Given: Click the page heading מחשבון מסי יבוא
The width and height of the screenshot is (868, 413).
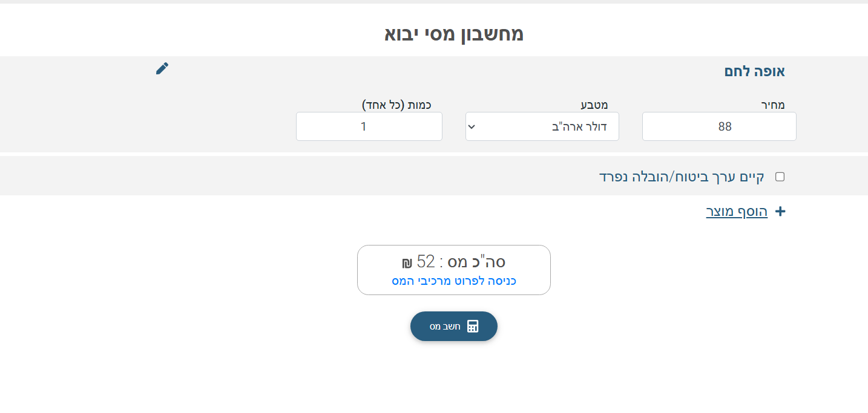Looking at the screenshot, I should point(454,33).
